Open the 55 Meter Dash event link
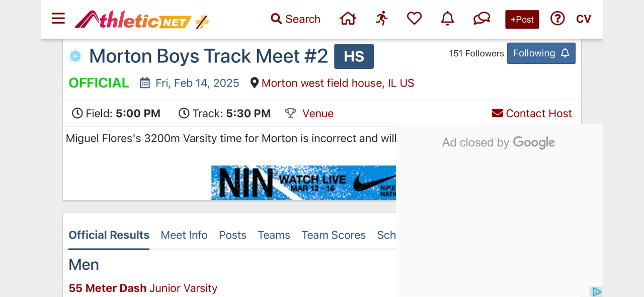 (x=108, y=288)
